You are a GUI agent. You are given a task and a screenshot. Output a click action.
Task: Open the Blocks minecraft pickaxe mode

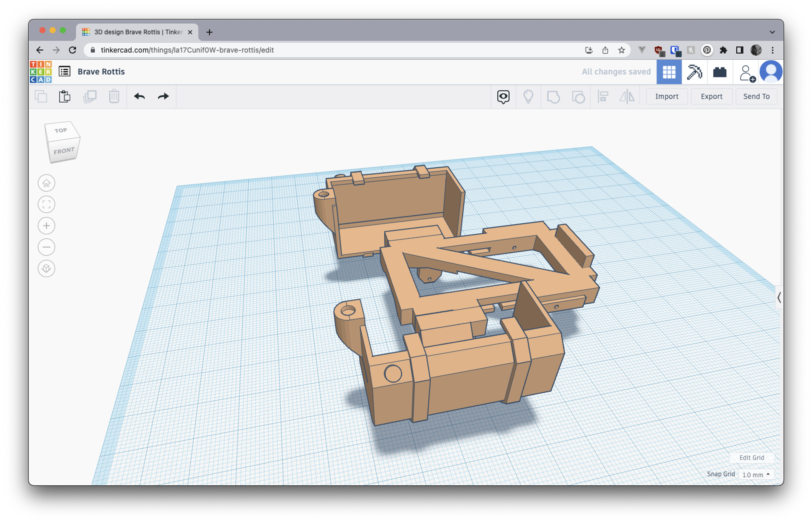[x=694, y=72]
